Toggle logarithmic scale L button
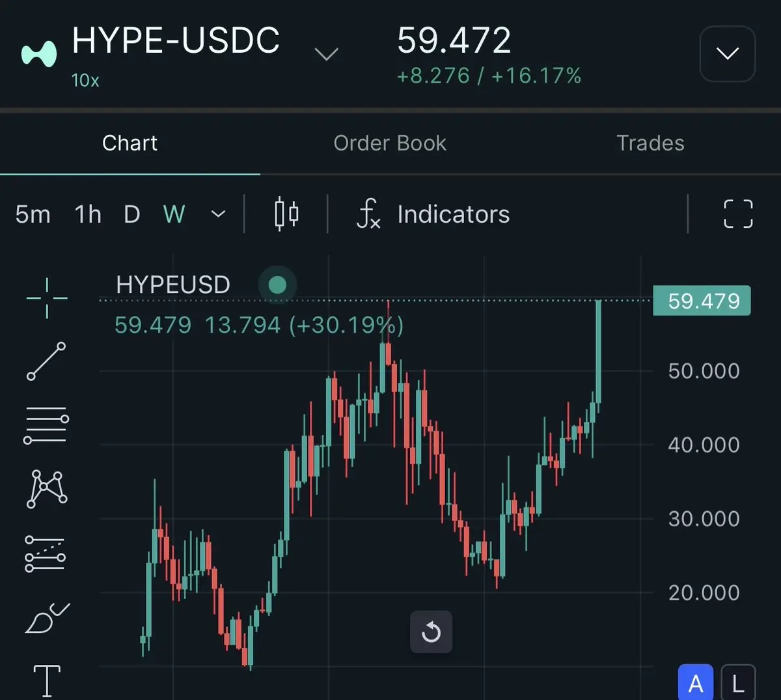The height and width of the screenshot is (700, 781). coord(738,683)
